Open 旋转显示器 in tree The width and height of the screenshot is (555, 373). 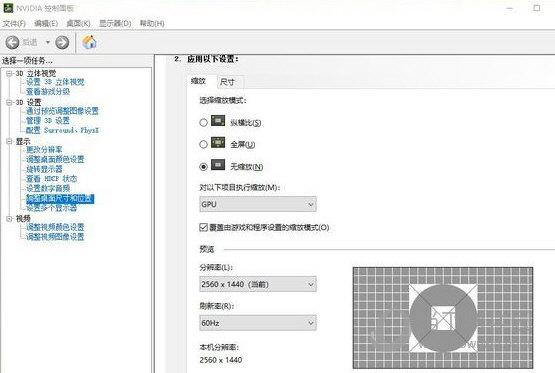coord(44,169)
